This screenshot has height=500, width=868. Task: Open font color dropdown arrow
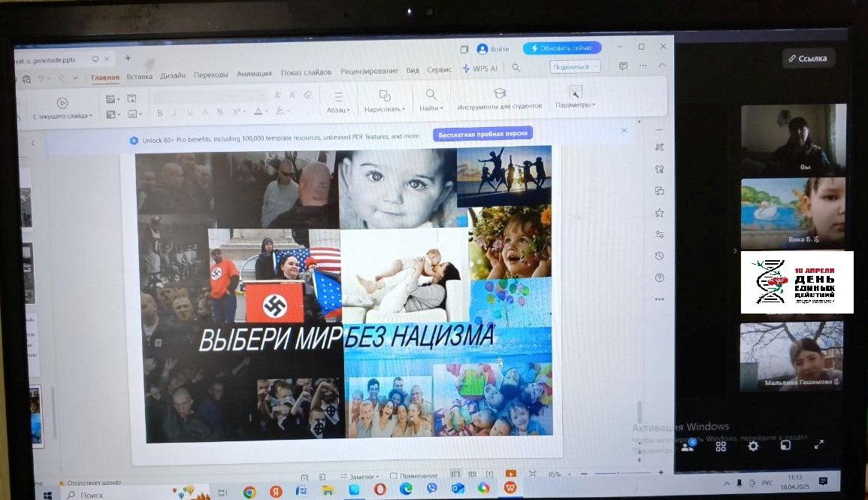click(266, 111)
